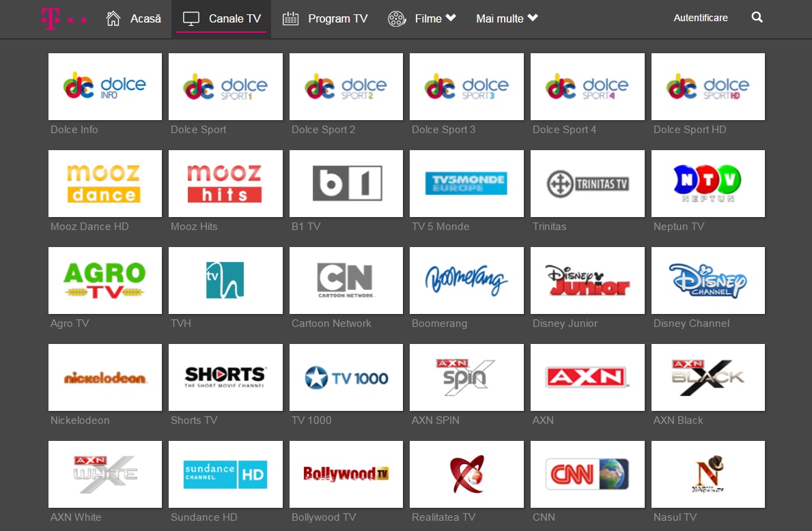Expand the Mai multe dropdown
This screenshot has height=531, width=812.
tap(507, 19)
